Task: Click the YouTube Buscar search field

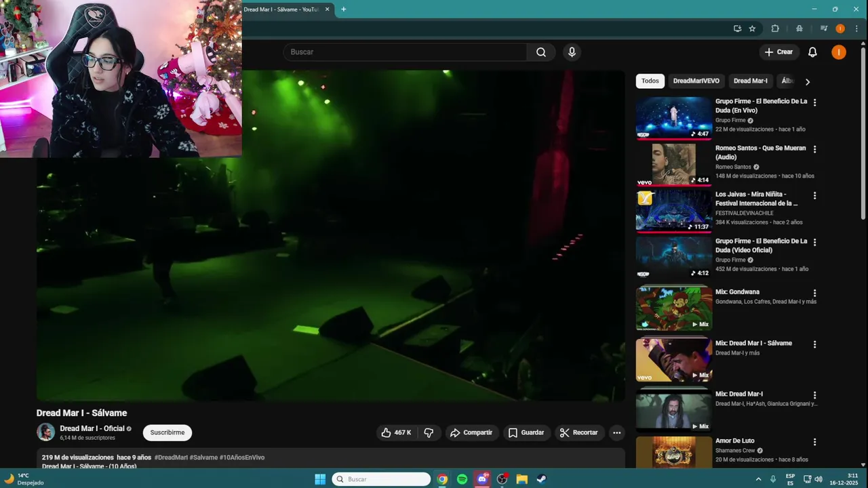Action: (x=405, y=52)
